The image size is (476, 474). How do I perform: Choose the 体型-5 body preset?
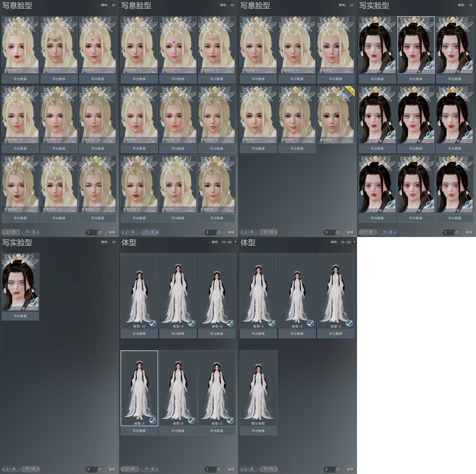point(217,387)
